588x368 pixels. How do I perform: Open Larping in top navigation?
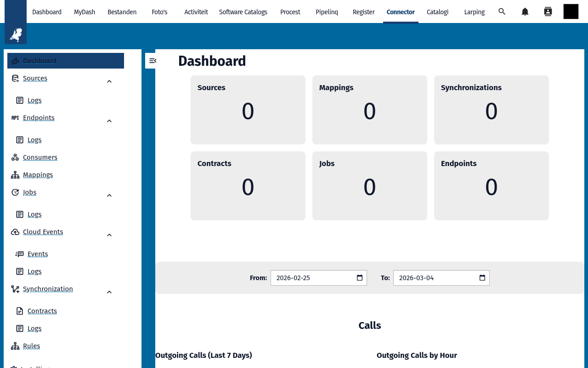pos(475,12)
